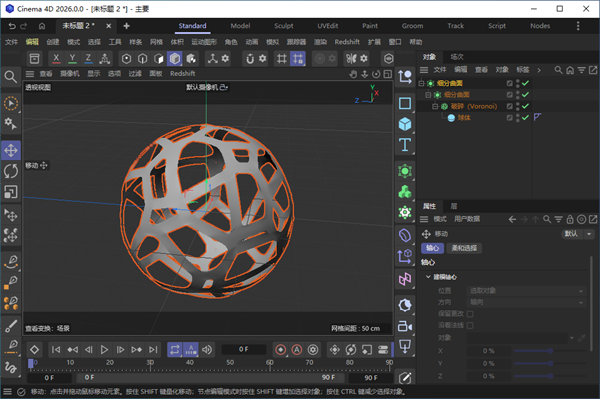Go to timeline end button
600x399 pixels.
(x=153, y=349)
